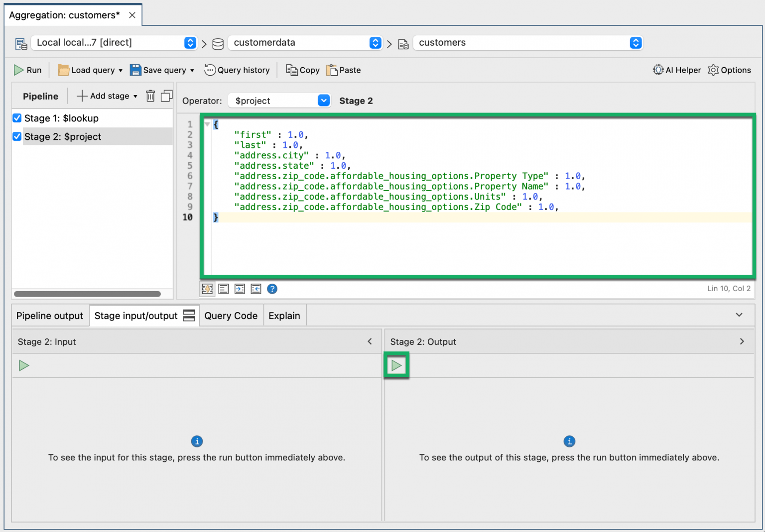Click the Run button
This screenshot has height=532, width=765.
click(28, 70)
